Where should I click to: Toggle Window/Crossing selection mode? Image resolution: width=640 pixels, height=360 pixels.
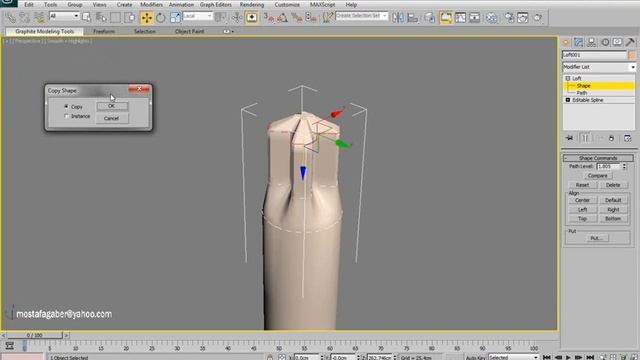point(130,18)
